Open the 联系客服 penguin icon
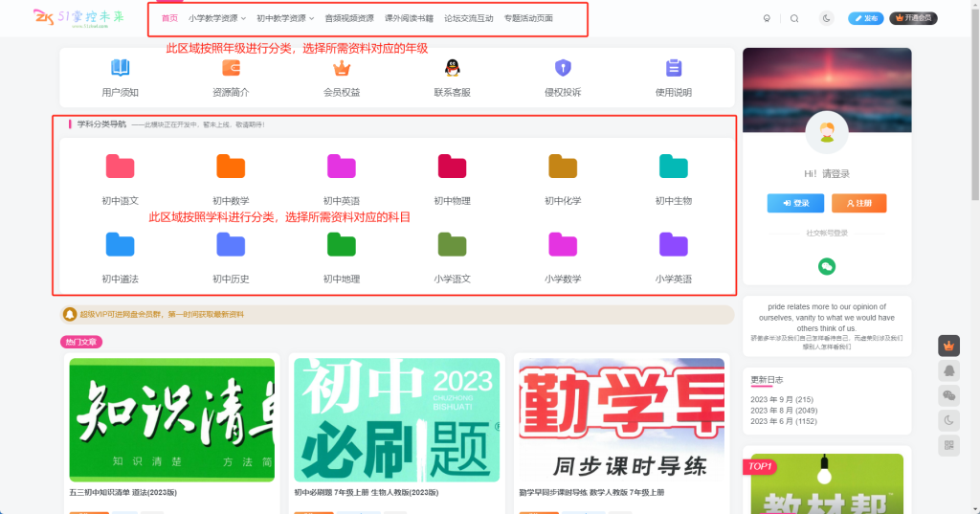The height and width of the screenshot is (514, 980). (x=452, y=68)
